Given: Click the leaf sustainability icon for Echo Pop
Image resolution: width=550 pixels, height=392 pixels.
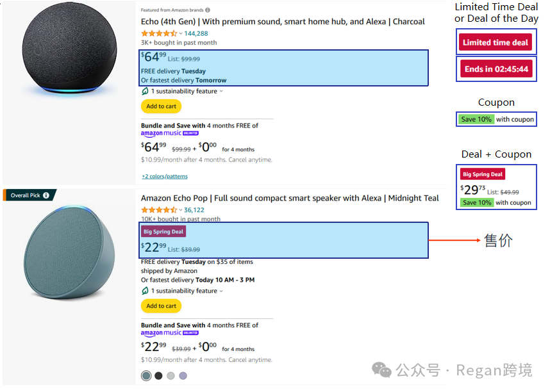Looking at the screenshot, I should [145, 291].
